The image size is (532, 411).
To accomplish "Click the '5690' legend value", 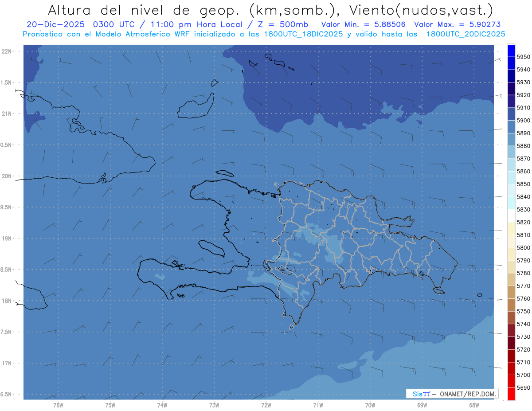I will (524, 388).
